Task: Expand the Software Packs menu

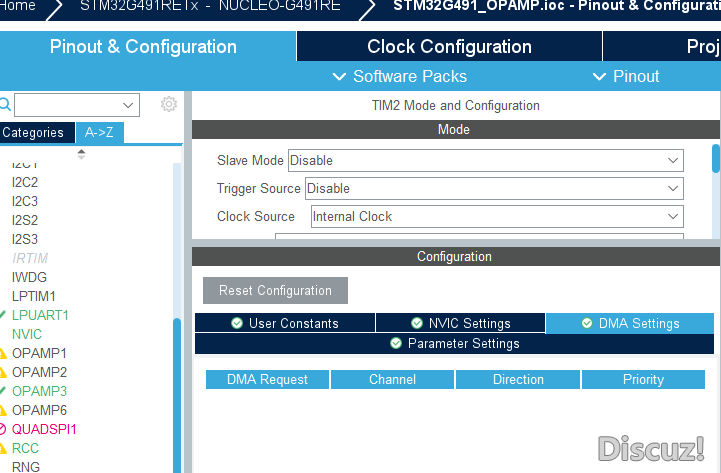Action: 400,76
